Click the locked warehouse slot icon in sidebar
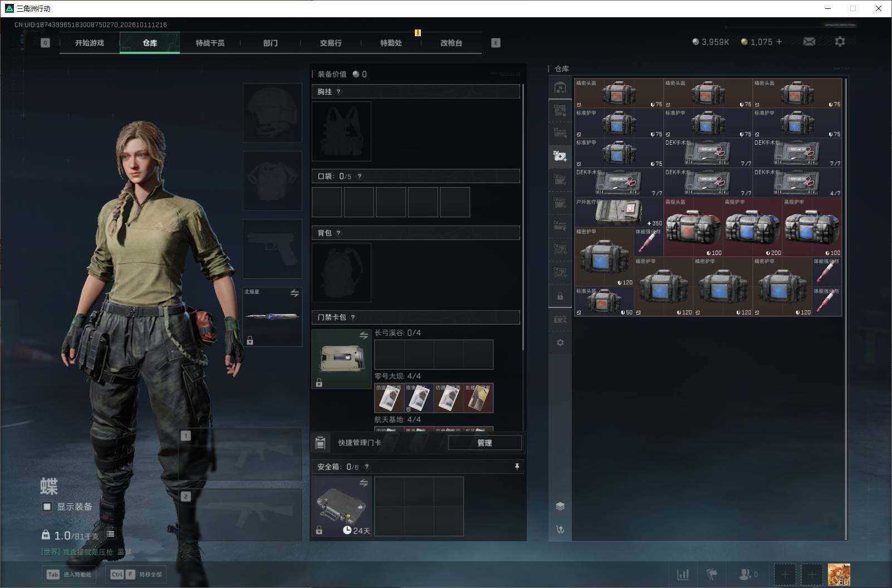892x588 pixels. [560, 296]
